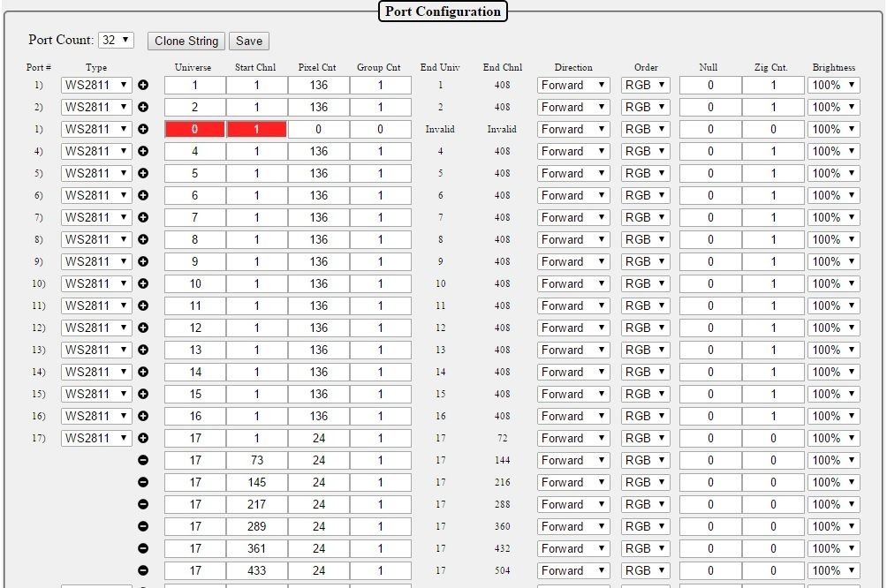Viewport: 887px width, 588px height.
Task: Click the plus icon next to port 2
Action: point(143,107)
